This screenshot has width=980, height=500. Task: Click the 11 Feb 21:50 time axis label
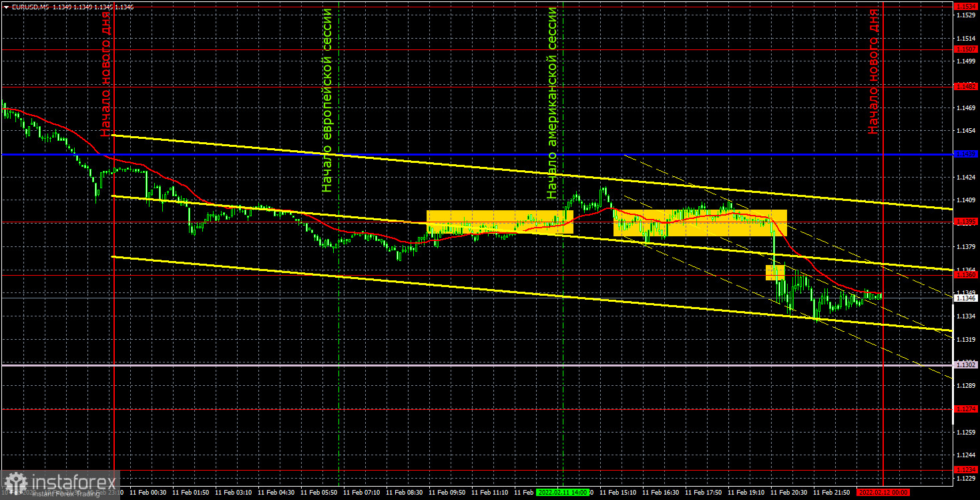click(832, 492)
